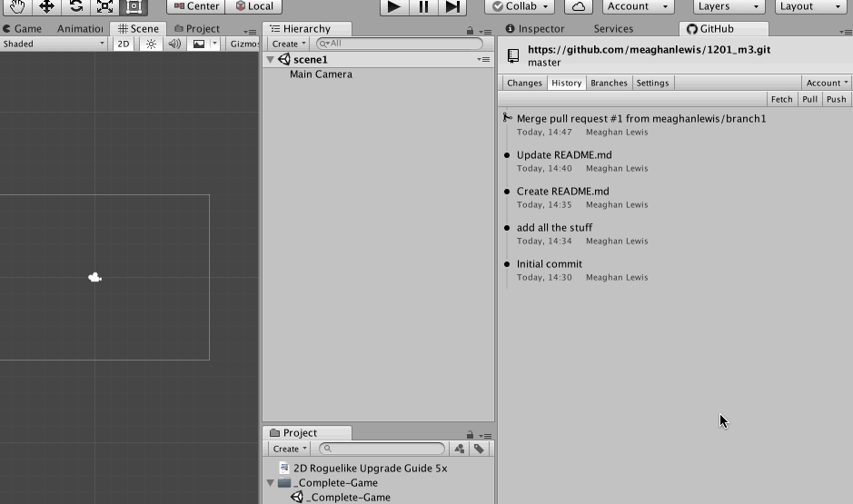853x504 pixels.
Task: Open the Layers dropdown
Action: pos(729,6)
